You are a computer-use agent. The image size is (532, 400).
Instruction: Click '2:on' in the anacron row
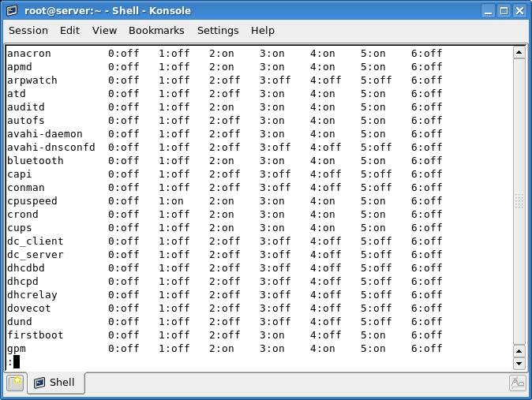click(x=222, y=54)
